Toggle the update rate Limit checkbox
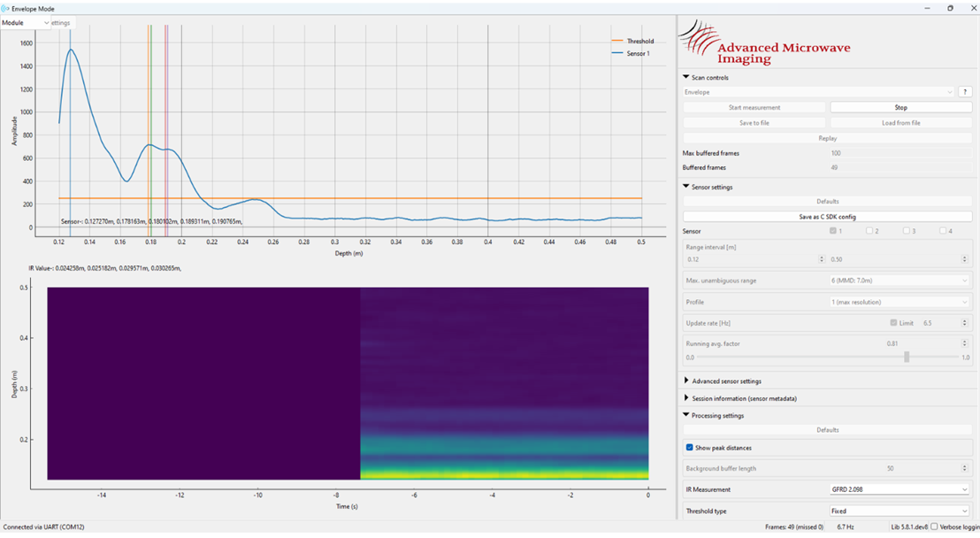Viewport: 980px width, 538px height. click(893, 323)
